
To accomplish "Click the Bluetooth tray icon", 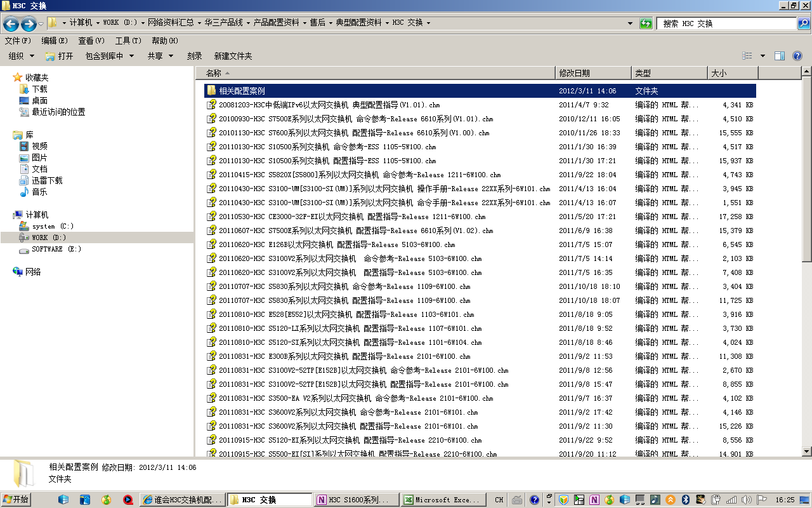I will tap(686, 500).
